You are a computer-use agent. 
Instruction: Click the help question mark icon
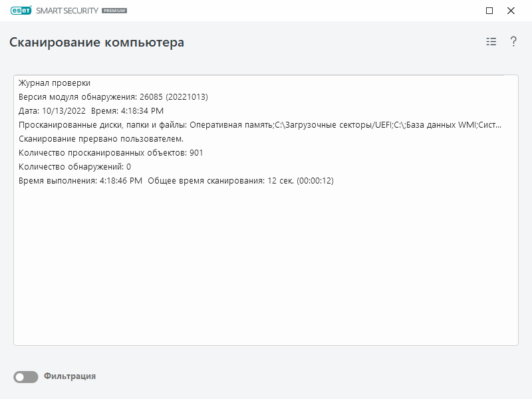512,41
